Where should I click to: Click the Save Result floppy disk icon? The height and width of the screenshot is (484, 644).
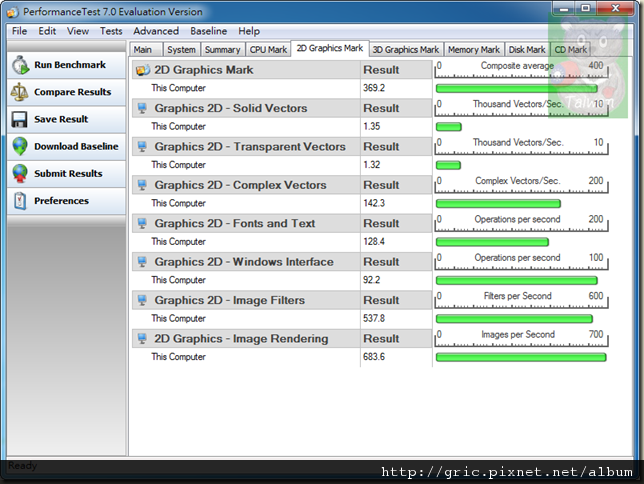(x=19, y=119)
